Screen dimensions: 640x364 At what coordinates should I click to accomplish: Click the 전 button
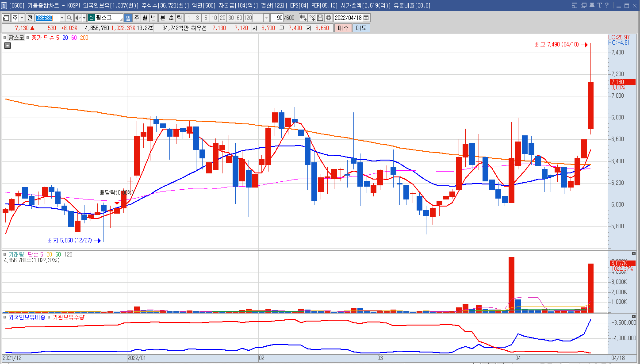[x=30, y=18]
